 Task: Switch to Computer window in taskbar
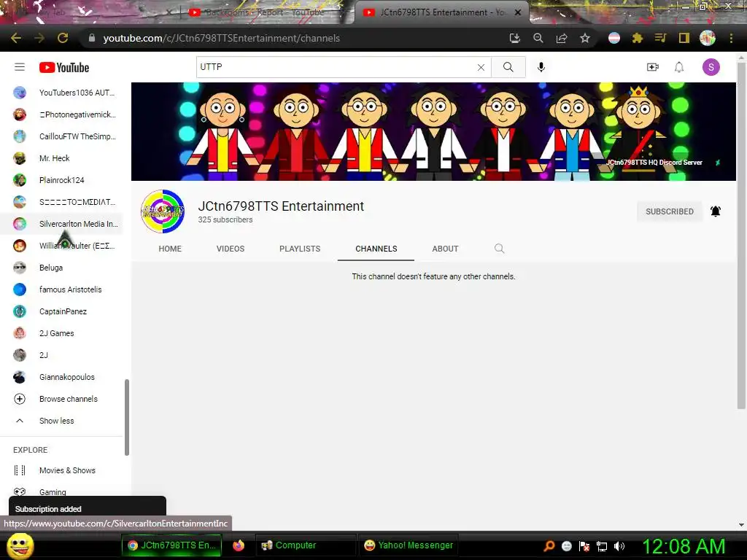[306, 545]
